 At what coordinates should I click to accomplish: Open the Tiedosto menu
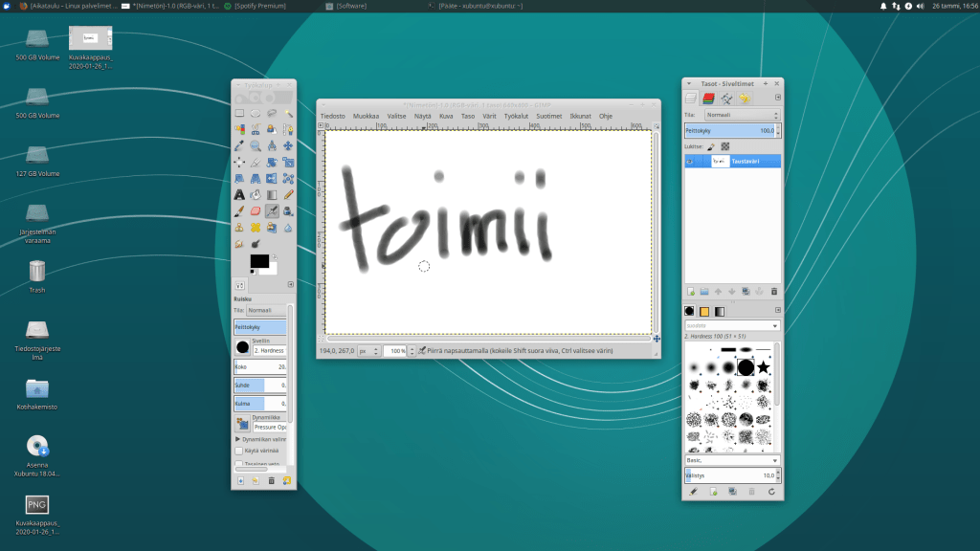(x=332, y=116)
